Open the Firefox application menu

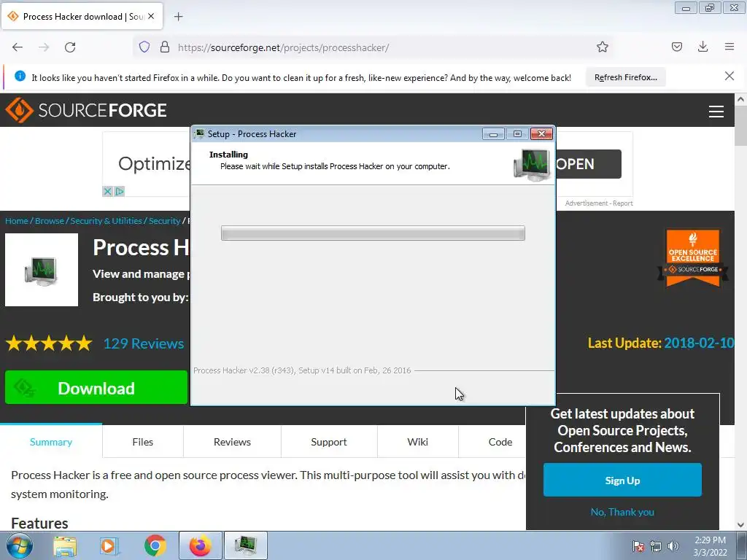pos(729,47)
